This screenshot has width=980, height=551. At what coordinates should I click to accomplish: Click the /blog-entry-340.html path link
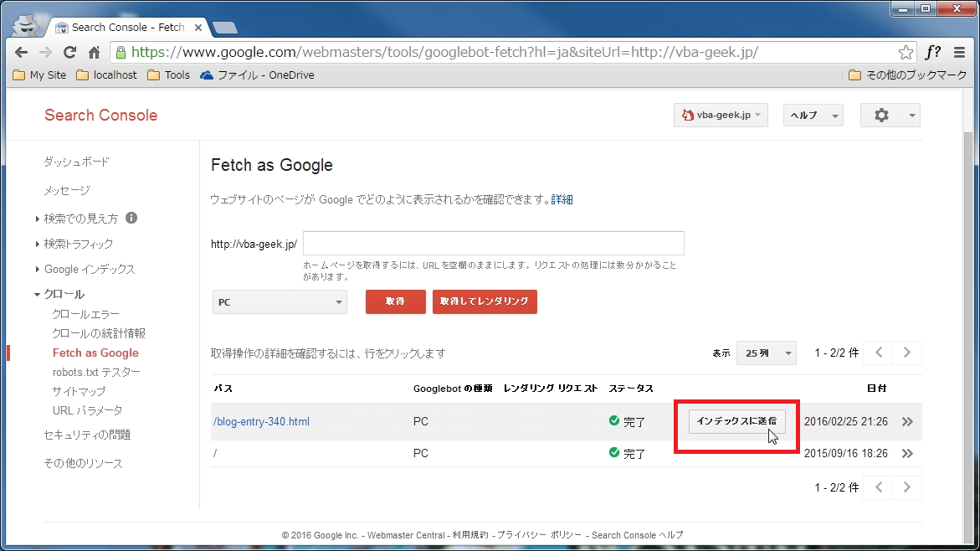click(262, 422)
